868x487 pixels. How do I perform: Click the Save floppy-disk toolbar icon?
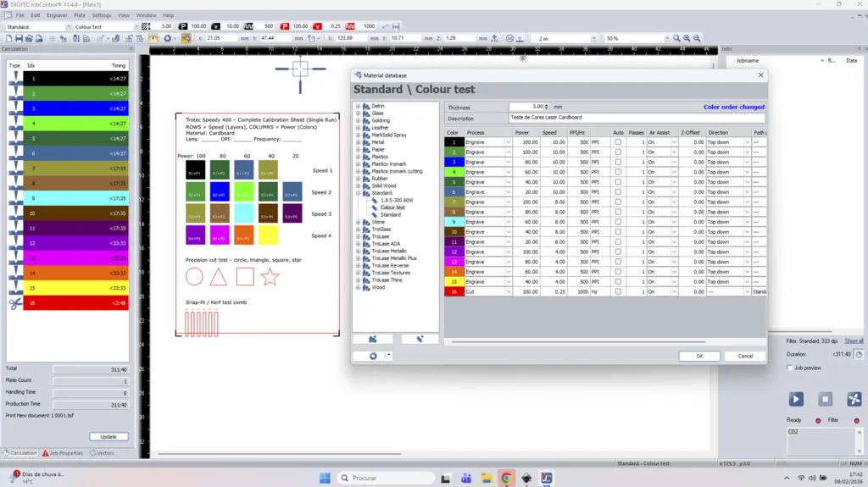[19, 38]
